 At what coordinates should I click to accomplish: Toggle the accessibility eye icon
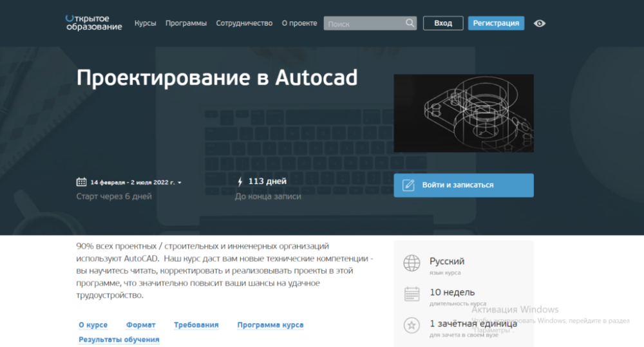[x=540, y=23]
